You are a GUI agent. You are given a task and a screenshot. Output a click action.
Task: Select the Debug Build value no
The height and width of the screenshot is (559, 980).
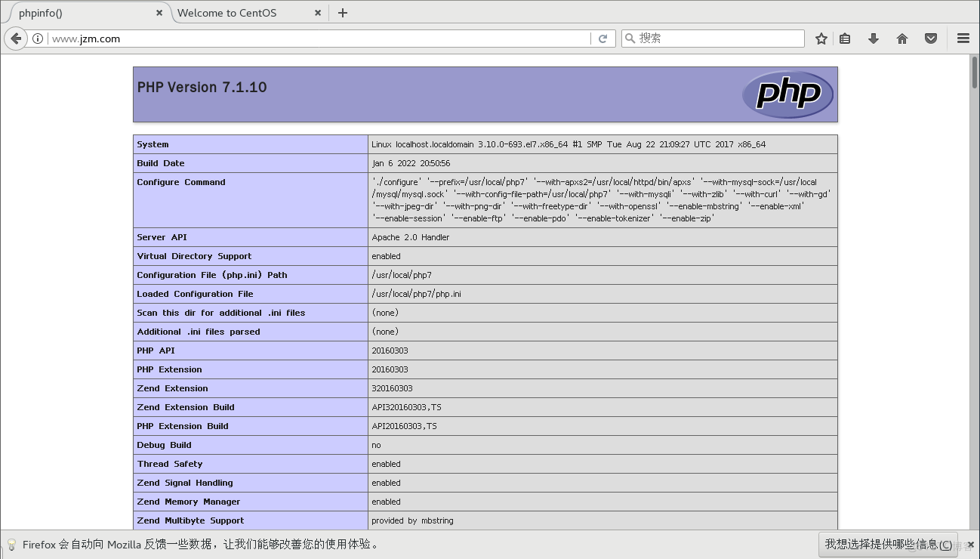(x=376, y=445)
